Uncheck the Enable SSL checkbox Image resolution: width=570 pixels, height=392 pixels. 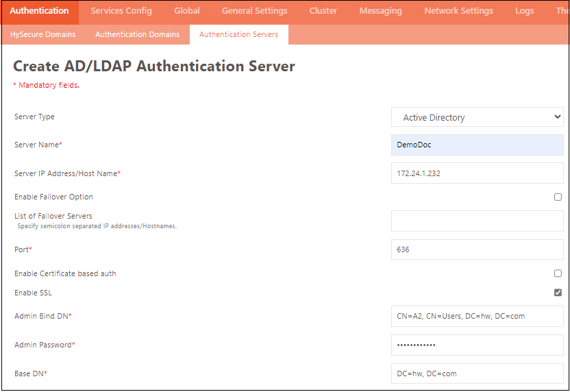pyautogui.click(x=558, y=293)
